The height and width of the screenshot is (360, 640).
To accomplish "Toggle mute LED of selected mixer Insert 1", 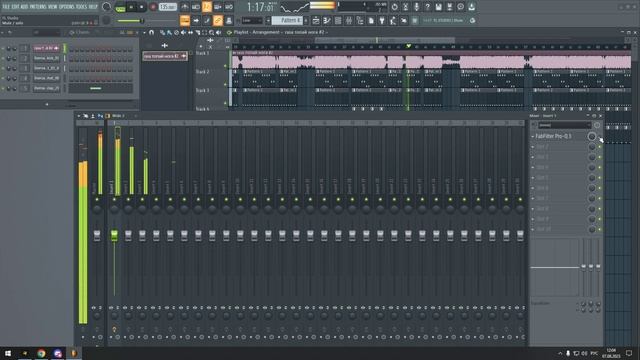I will pyautogui.click(x=114, y=200).
